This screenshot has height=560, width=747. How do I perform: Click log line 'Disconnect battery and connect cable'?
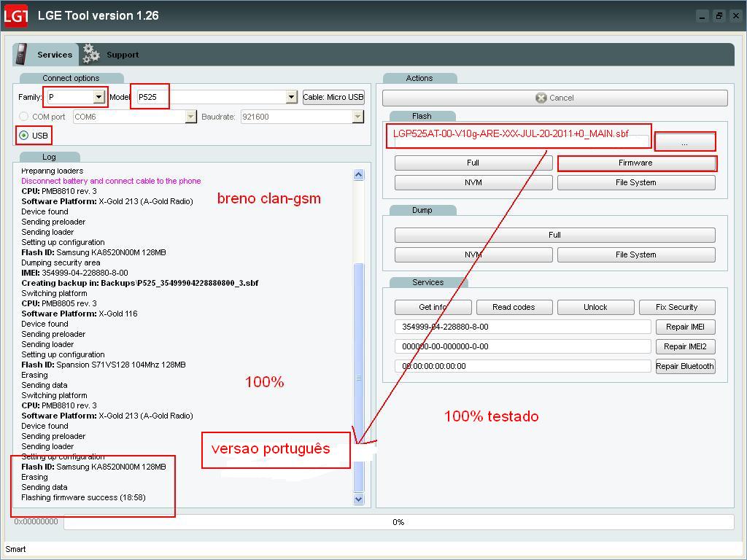(111, 181)
